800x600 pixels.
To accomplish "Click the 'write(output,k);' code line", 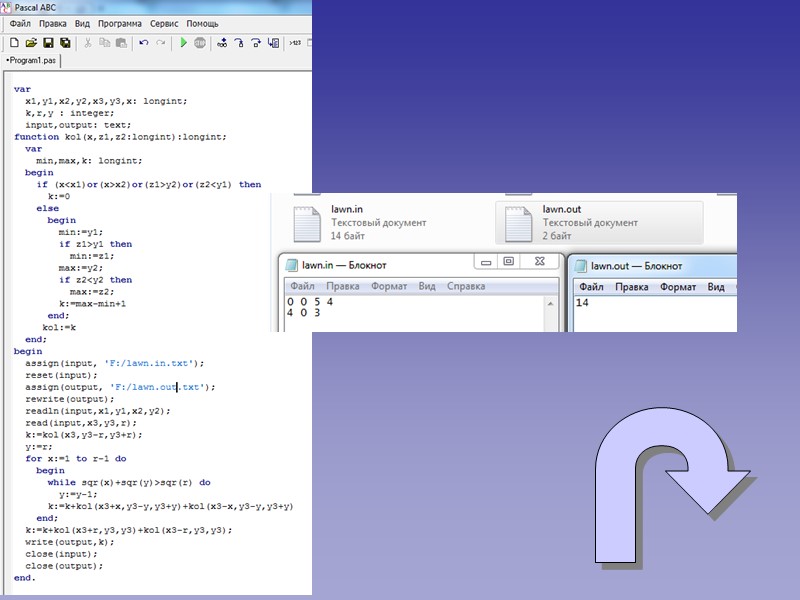I will pyautogui.click(x=70, y=542).
